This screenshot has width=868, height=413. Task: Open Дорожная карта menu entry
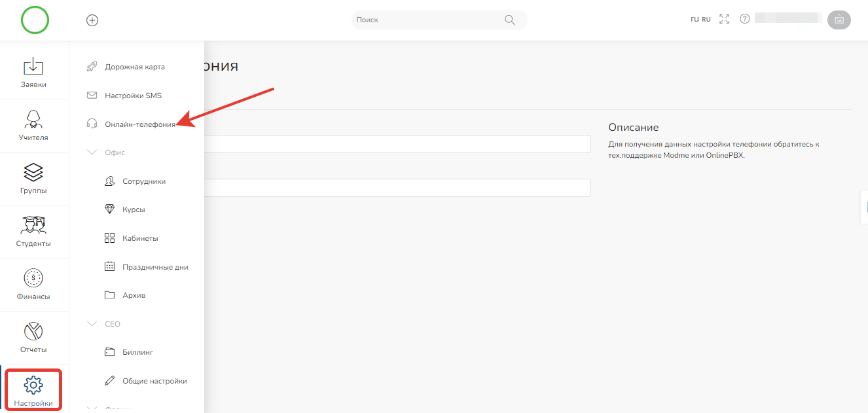tap(134, 67)
